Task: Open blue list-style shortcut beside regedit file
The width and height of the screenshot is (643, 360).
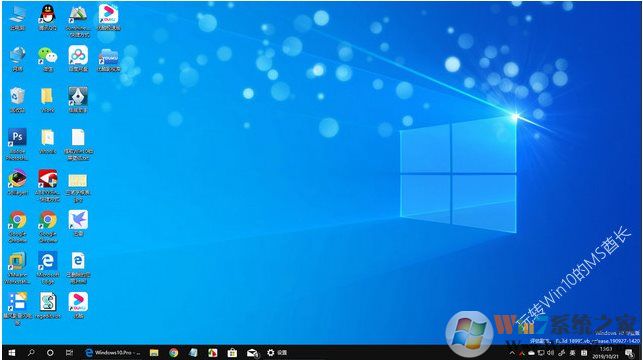Action: click(17, 308)
